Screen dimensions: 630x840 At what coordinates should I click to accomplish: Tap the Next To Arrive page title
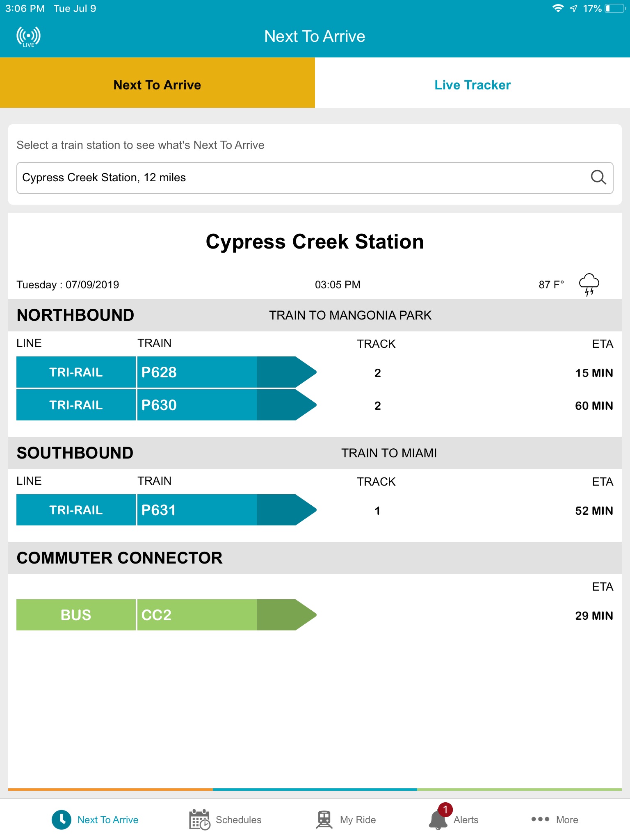[315, 36]
